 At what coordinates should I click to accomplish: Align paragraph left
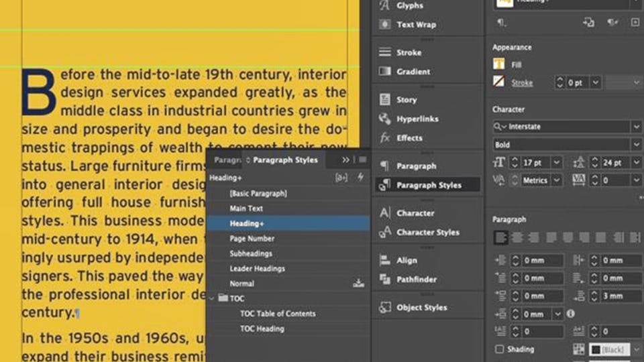(x=500, y=237)
